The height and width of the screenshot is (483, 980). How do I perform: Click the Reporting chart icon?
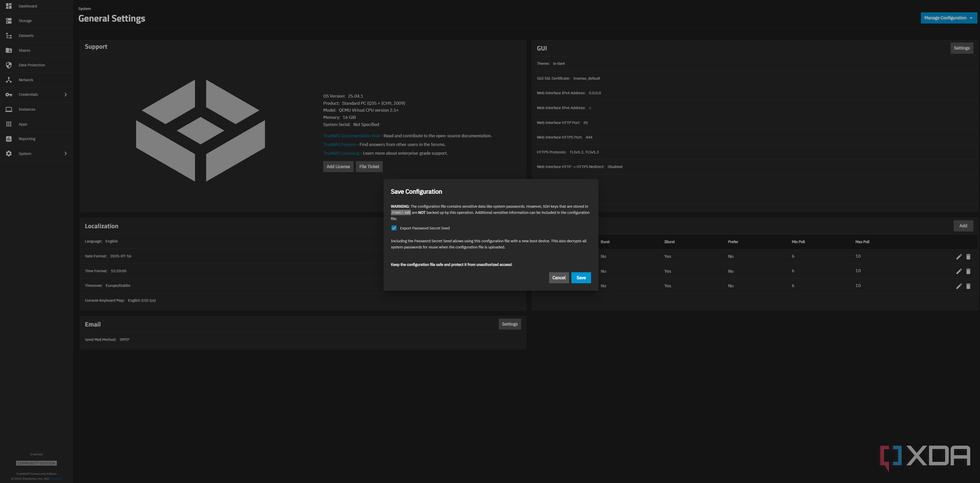(x=9, y=139)
